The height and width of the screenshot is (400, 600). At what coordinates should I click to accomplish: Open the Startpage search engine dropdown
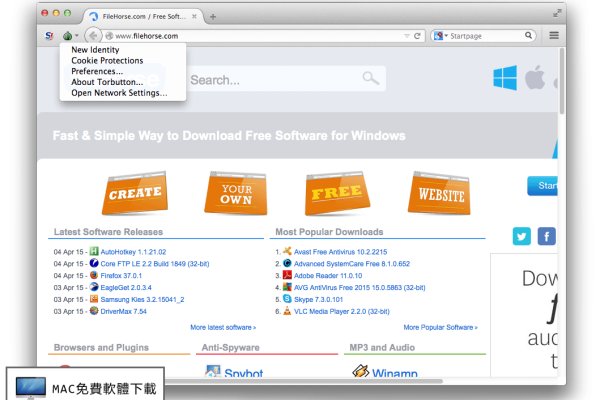(441, 36)
